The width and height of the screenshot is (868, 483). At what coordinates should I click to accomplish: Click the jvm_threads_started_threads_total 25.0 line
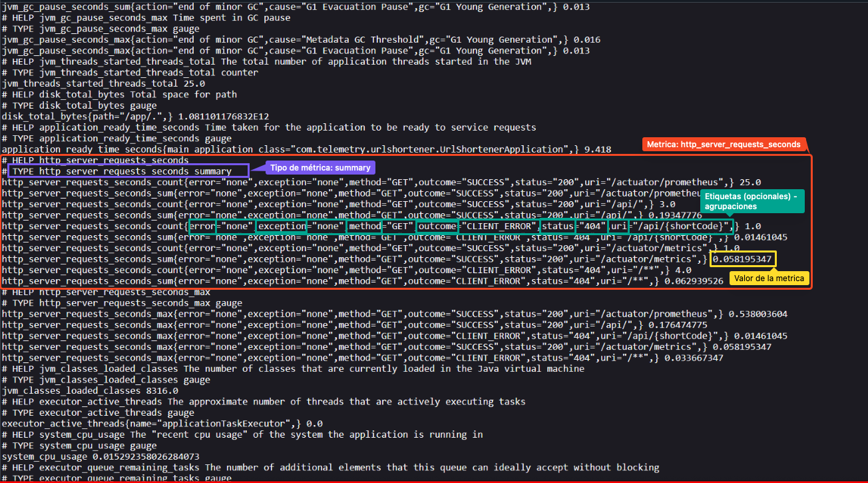coord(103,83)
